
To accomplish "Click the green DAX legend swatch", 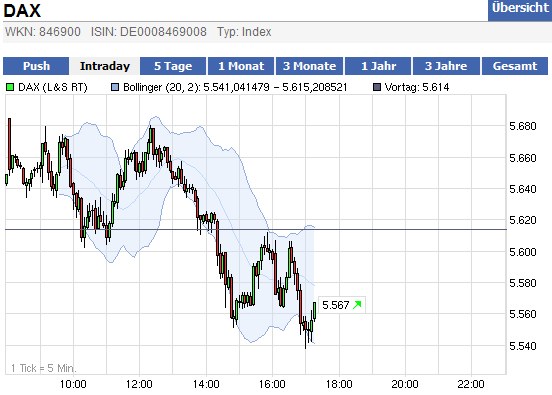I will click(10, 87).
